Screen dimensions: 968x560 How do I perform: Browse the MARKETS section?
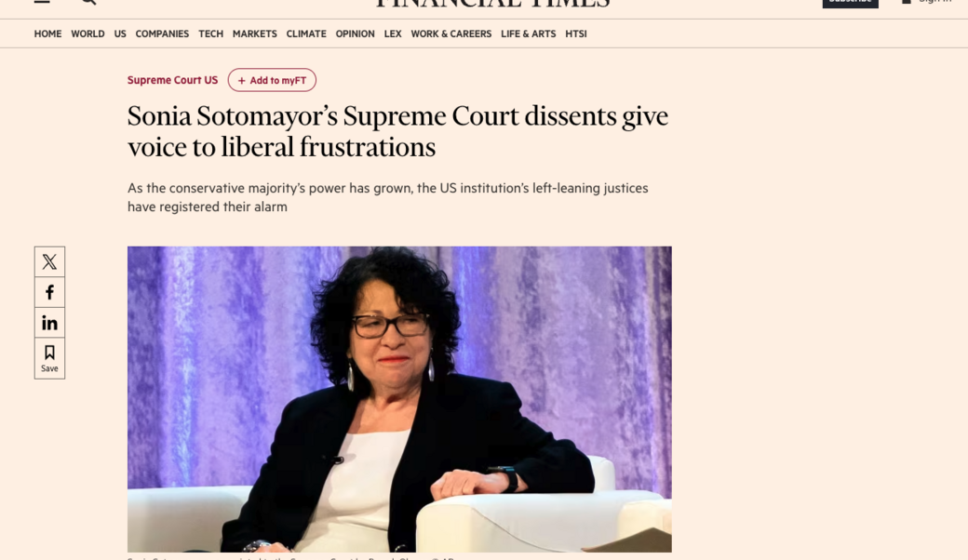click(254, 33)
